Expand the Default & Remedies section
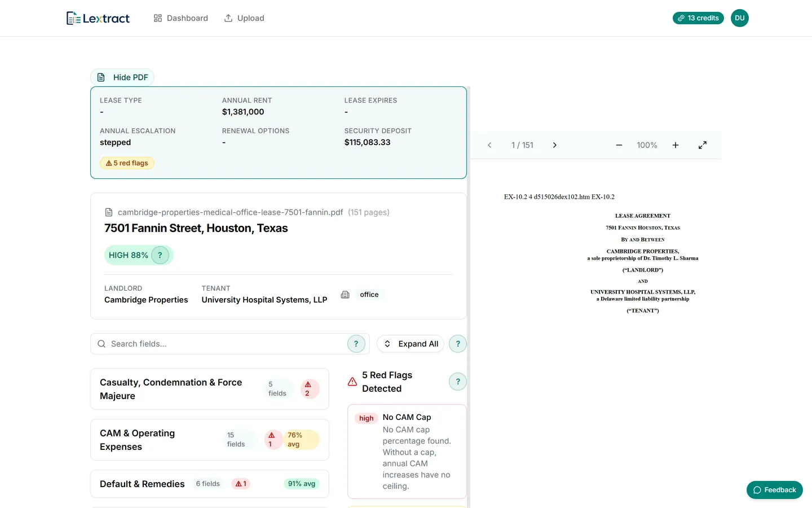Viewport: 812px width, 508px height. click(210, 484)
